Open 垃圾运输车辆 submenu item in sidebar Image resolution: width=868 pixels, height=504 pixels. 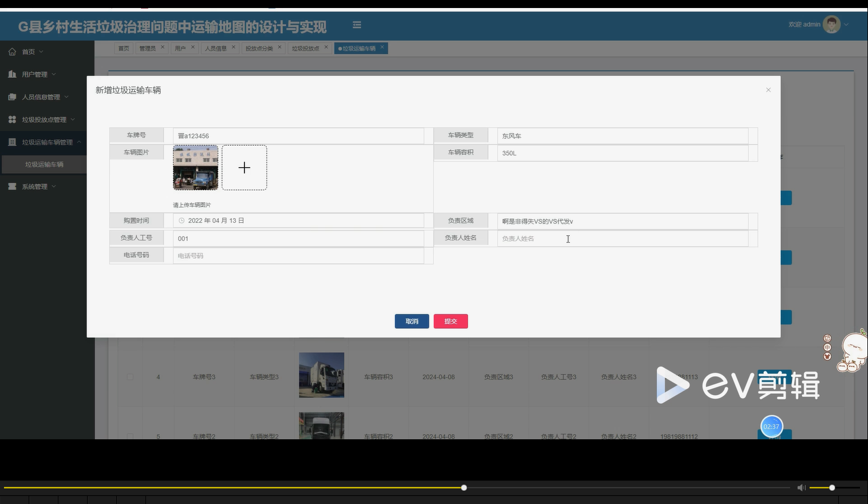pyautogui.click(x=44, y=164)
